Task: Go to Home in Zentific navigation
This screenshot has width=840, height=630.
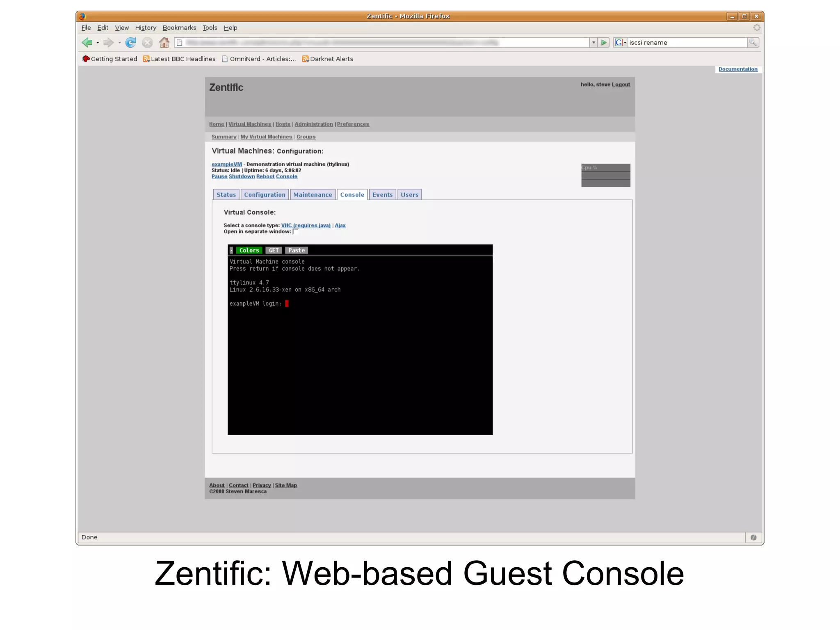Action: click(x=217, y=124)
